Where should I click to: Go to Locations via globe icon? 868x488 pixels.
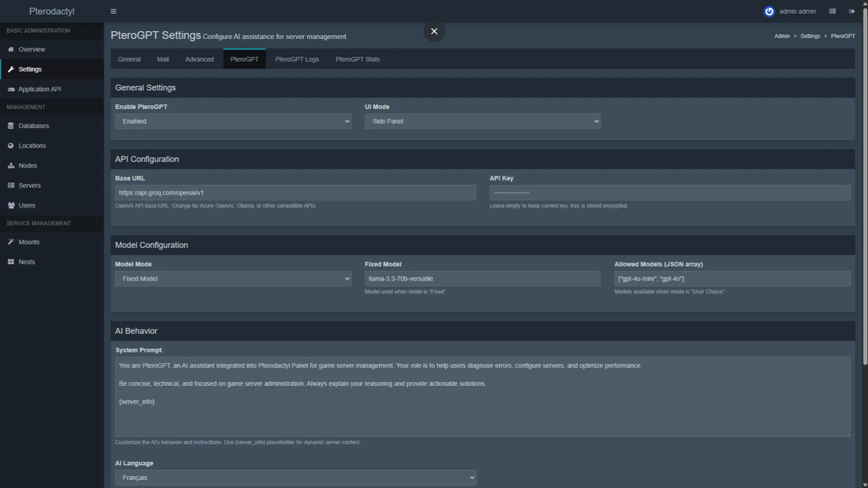pos(11,145)
